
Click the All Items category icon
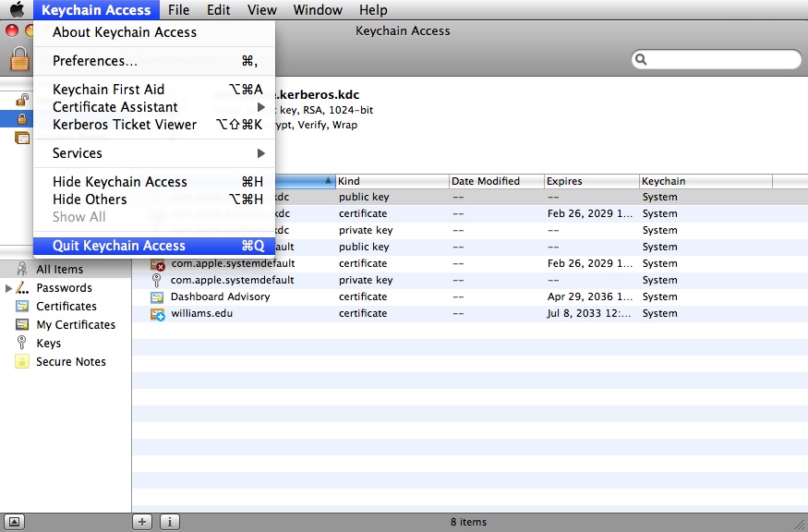pos(21,269)
